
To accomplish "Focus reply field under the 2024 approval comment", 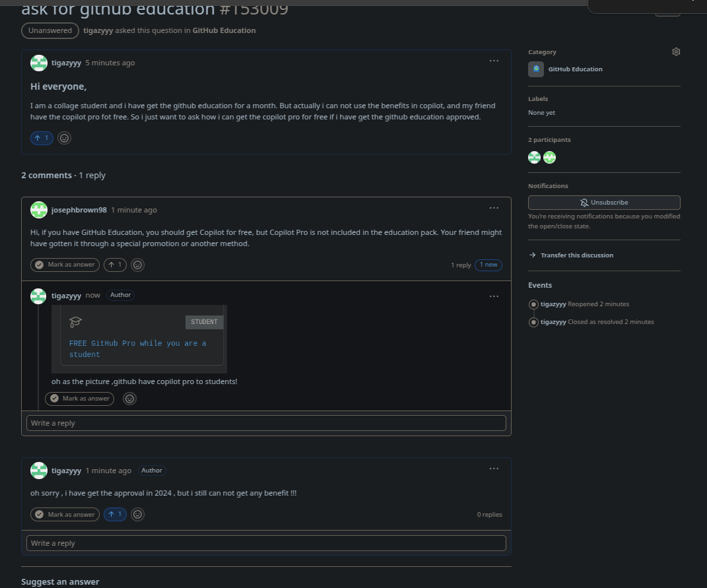I will tap(266, 543).
